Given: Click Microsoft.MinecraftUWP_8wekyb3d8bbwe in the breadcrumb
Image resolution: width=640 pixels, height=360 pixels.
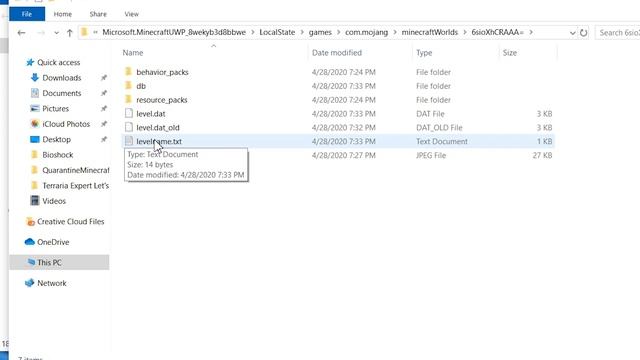Looking at the screenshot, I should [174, 32].
